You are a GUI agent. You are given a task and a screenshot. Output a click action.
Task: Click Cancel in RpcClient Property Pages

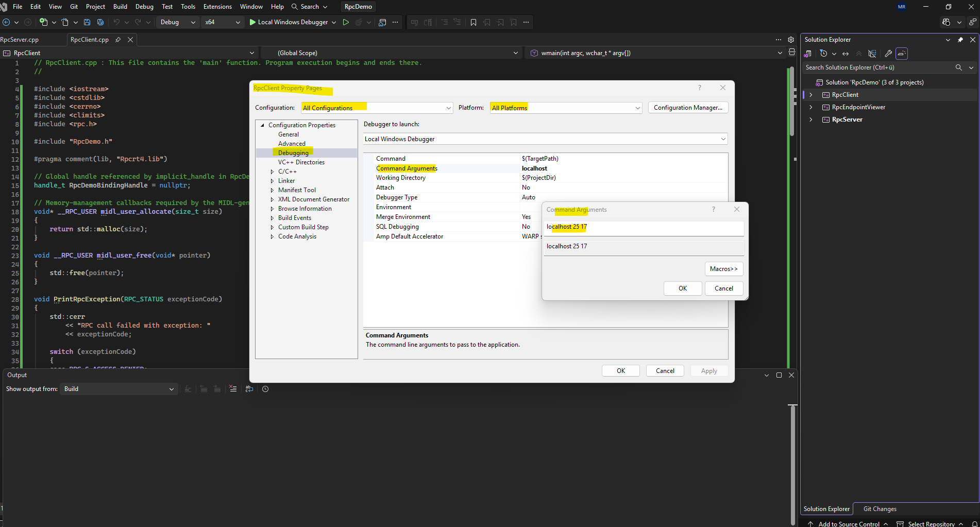[x=665, y=371]
